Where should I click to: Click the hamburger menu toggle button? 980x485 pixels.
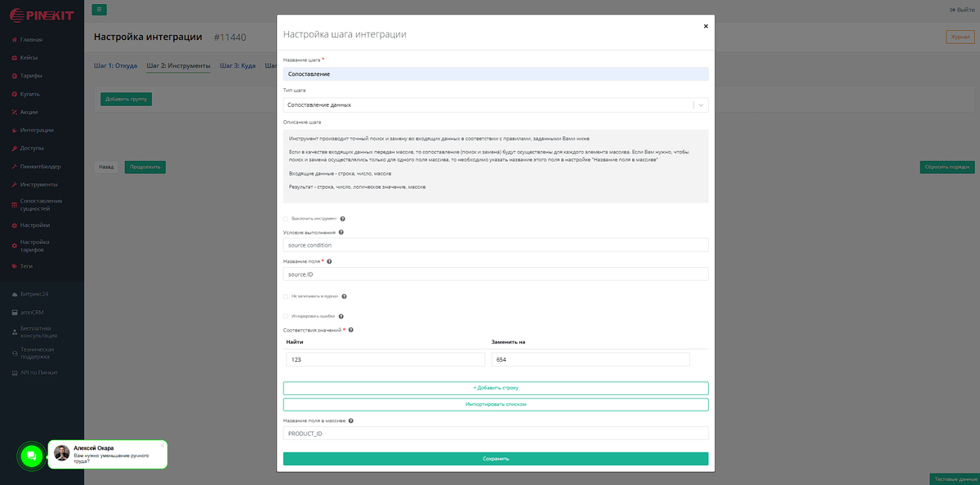[99, 10]
